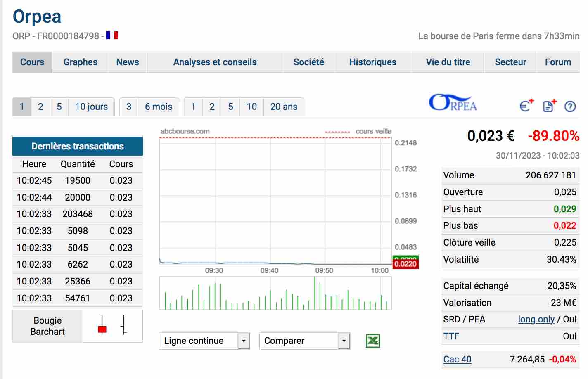Select the 54761 quantity cell
The image size is (588, 379).
(x=78, y=298)
